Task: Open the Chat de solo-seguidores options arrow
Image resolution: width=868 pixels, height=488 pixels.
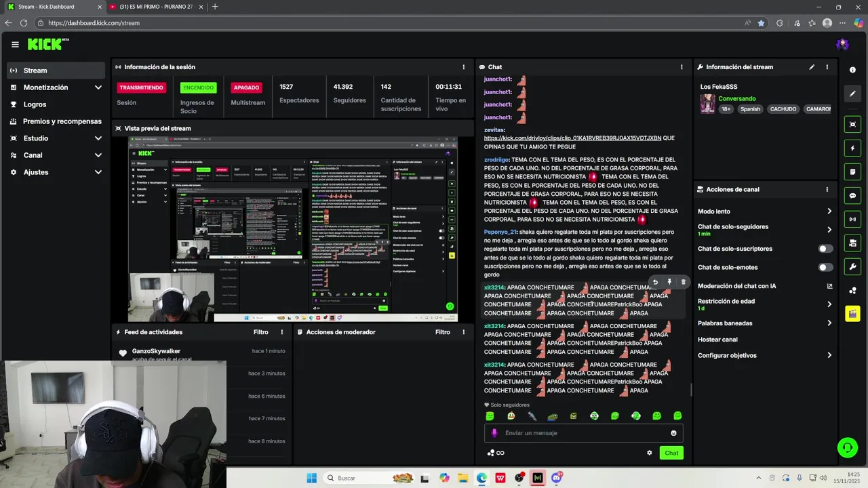Action: (x=829, y=230)
